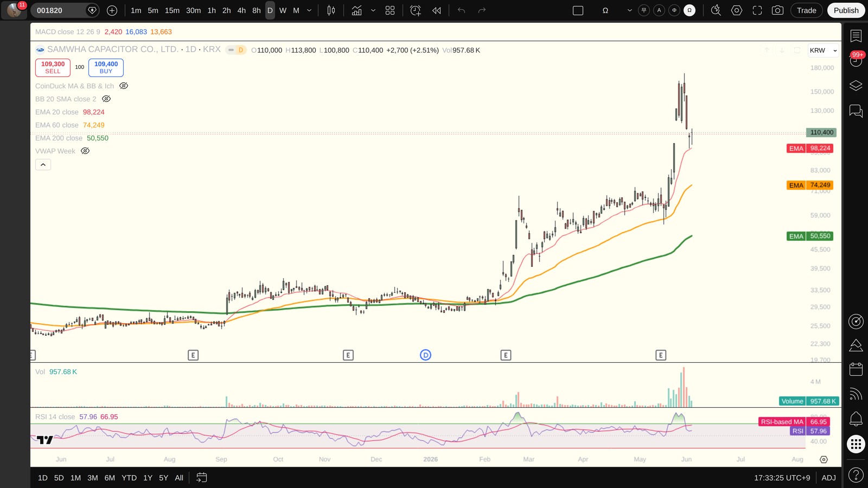Click the earnings E marker near September

pos(193,355)
